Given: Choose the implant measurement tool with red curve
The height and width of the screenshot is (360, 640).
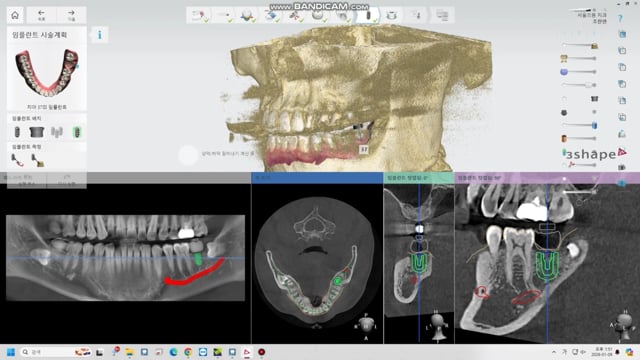Looking at the screenshot, I should click(x=17, y=160).
